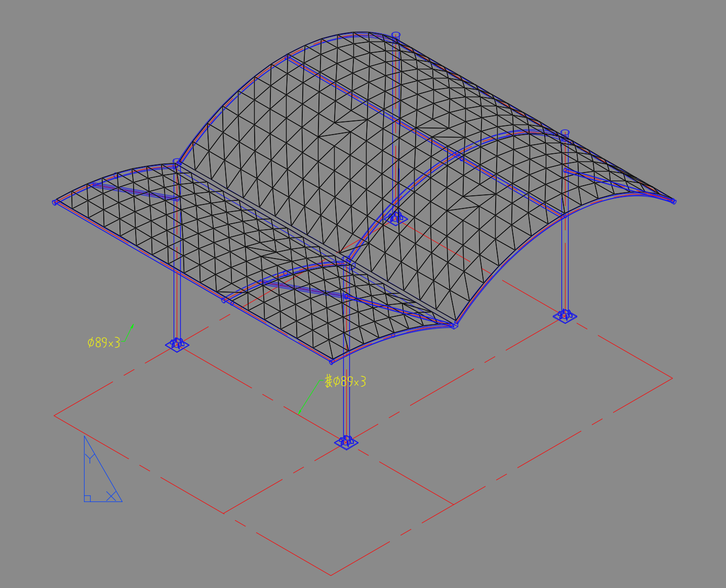Select the rear column base plate

click(x=395, y=218)
